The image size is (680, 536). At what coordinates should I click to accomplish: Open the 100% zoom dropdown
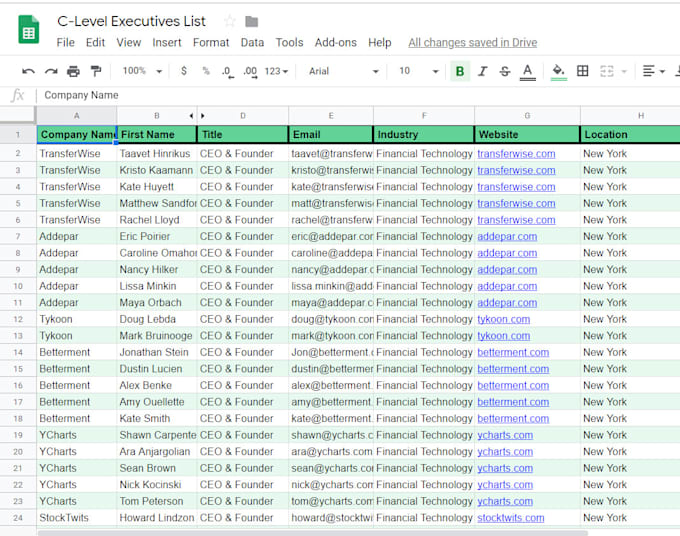(142, 71)
